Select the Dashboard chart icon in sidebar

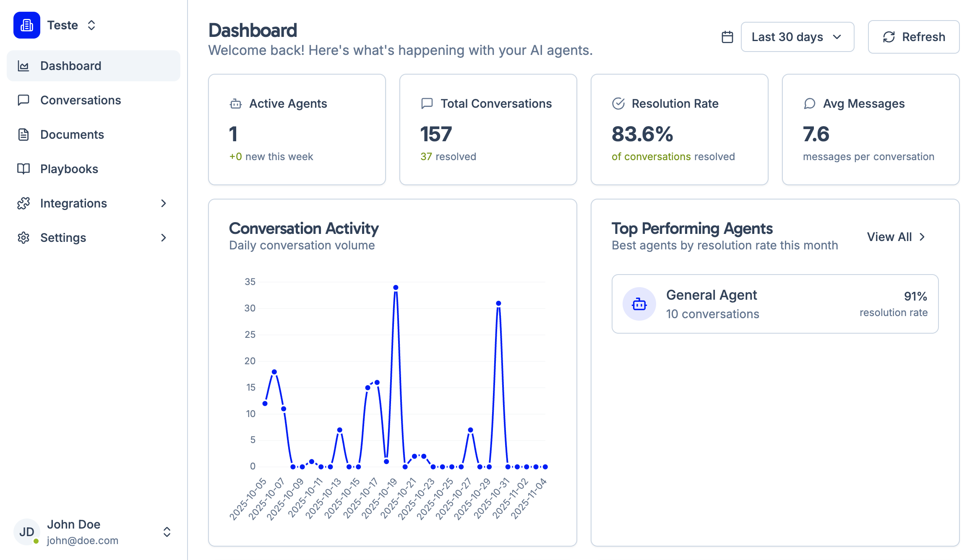click(23, 65)
